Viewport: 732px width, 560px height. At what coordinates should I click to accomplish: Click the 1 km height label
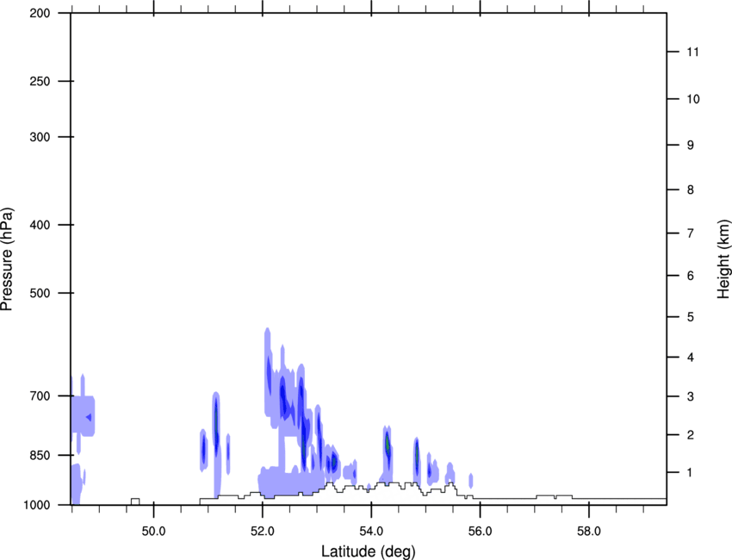(691, 473)
